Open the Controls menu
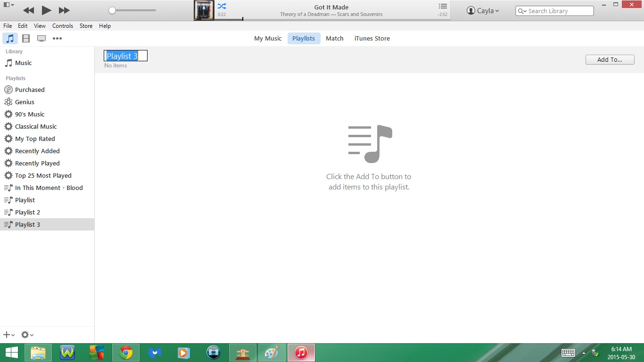Screen dimensions: 644x362 63,26
